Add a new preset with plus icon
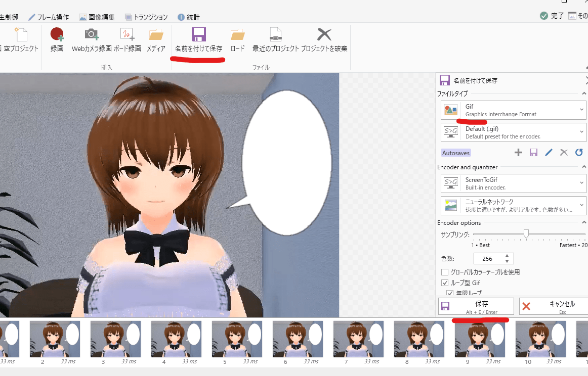The image size is (588, 376). (518, 153)
